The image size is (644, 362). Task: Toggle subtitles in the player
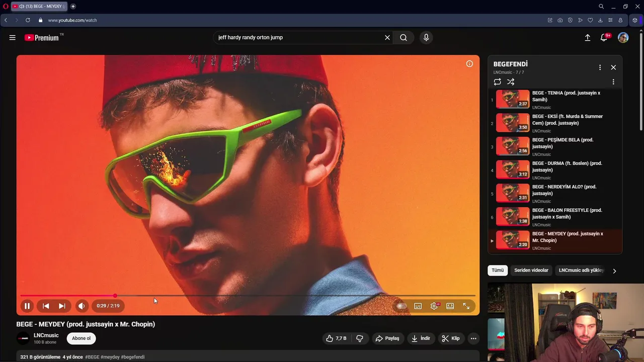(x=418, y=306)
